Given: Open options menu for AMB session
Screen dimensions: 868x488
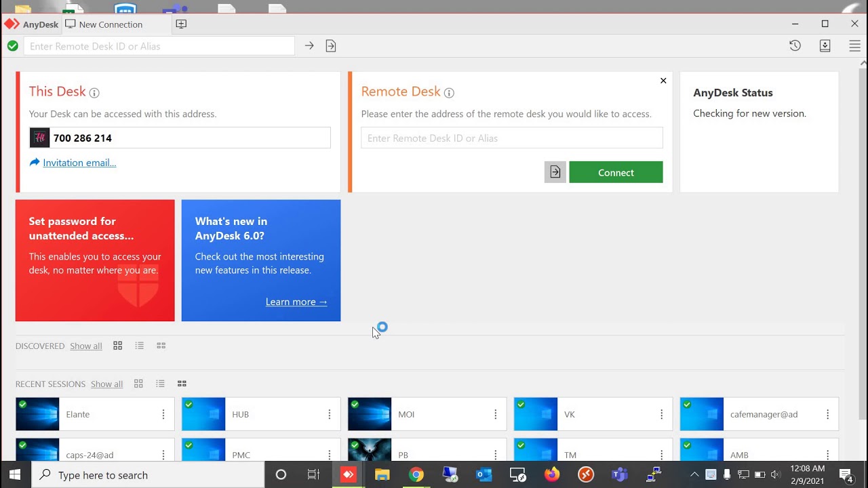Looking at the screenshot, I should pos(828,455).
